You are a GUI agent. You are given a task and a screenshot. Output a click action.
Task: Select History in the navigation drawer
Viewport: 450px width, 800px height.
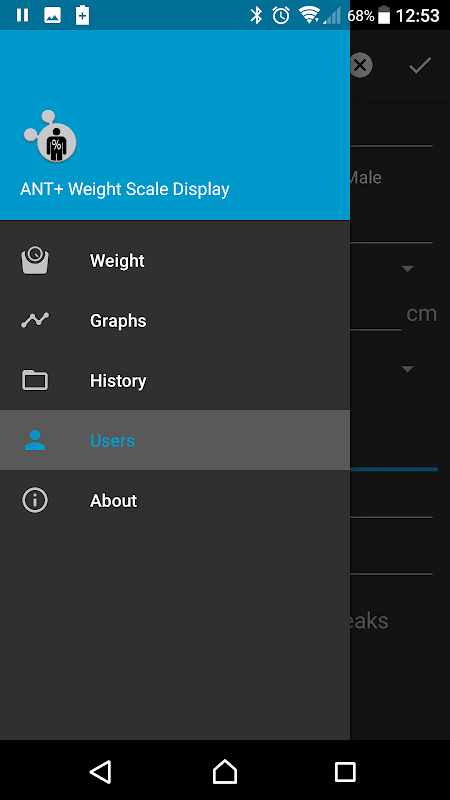pyautogui.click(x=175, y=380)
